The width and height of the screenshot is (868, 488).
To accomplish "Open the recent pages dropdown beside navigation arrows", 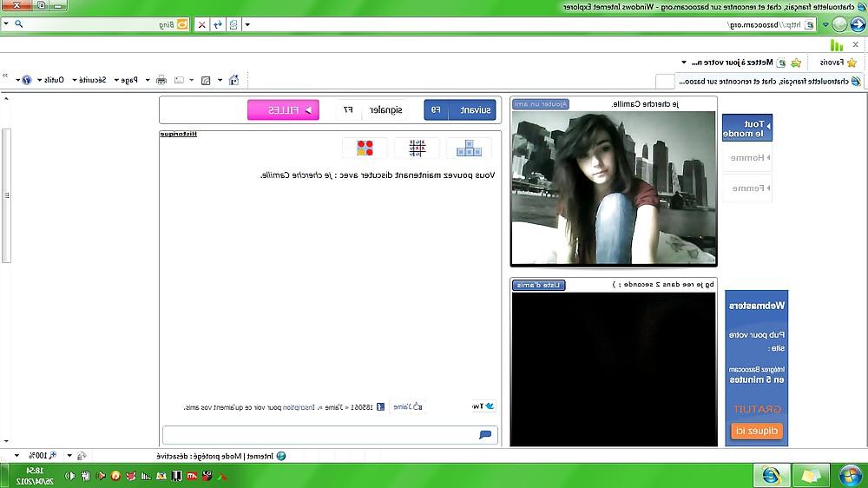I will pyautogui.click(x=826, y=25).
